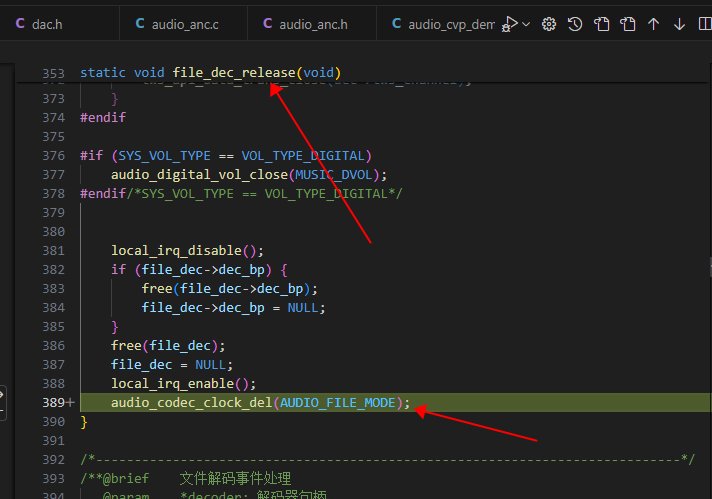Click line number 389 in gutter

tap(54, 403)
